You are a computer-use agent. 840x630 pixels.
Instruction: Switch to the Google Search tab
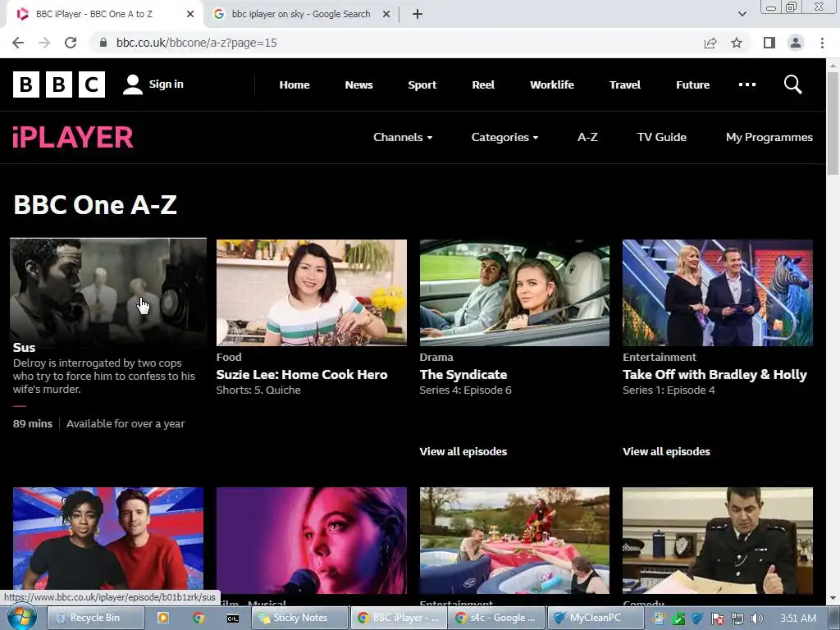pyautogui.click(x=301, y=14)
